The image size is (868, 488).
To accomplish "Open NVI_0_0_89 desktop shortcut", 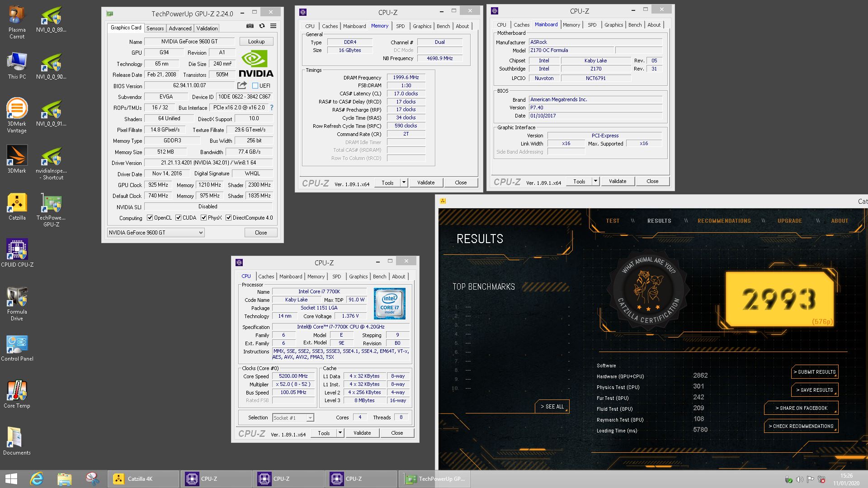I will click(51, 19).
